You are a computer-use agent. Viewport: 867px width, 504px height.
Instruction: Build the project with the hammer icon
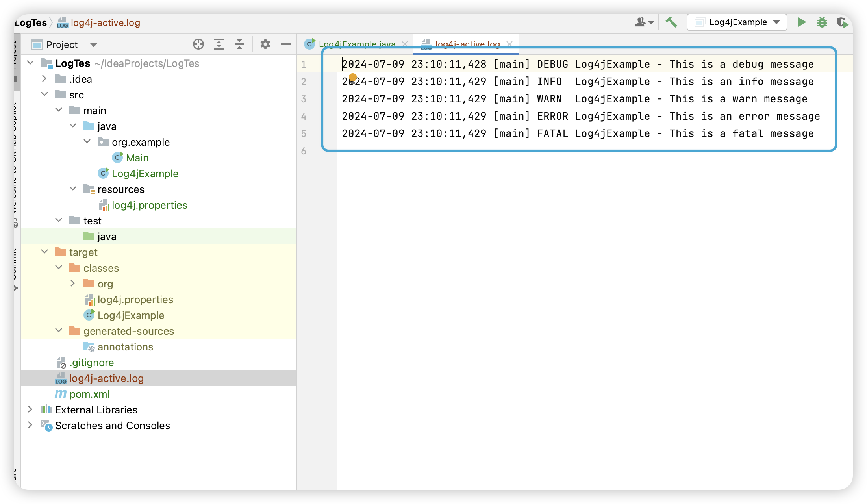pyautogui.click(x=671, y=22)
